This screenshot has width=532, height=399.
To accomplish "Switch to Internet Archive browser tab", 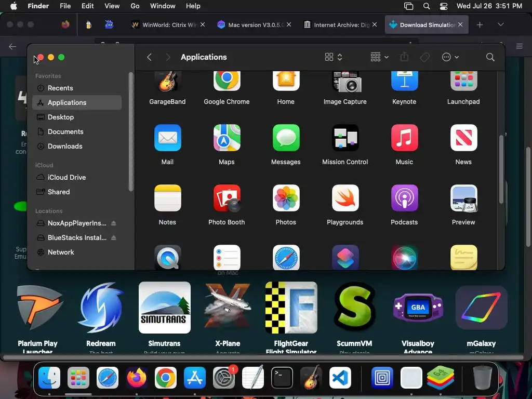I will pyautogui.click(x=340, y=25).
